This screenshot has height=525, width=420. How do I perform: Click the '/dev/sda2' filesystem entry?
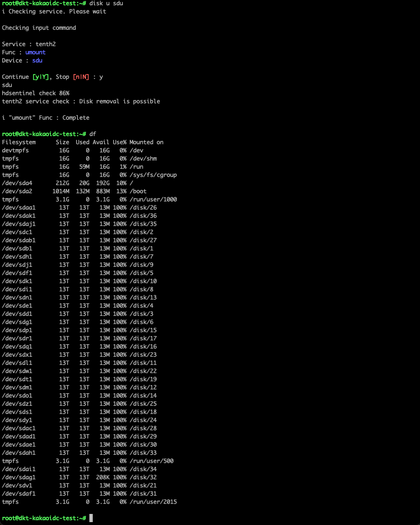[17, 191]
